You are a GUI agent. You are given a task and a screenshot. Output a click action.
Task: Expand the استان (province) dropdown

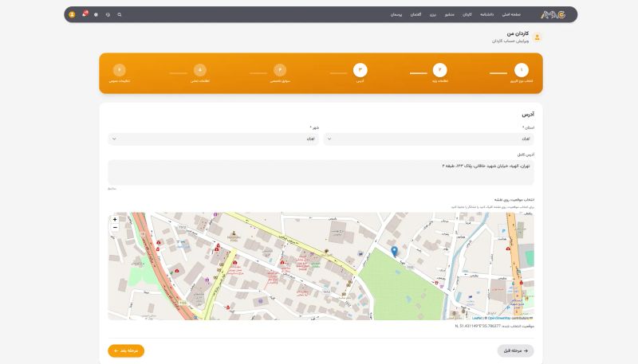click(x=429, y=139)
